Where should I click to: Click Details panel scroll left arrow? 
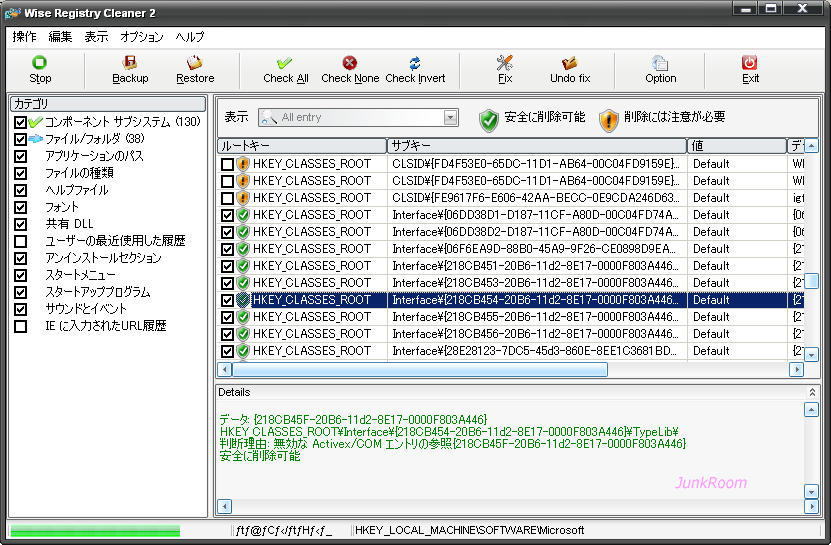pos(225,506)
